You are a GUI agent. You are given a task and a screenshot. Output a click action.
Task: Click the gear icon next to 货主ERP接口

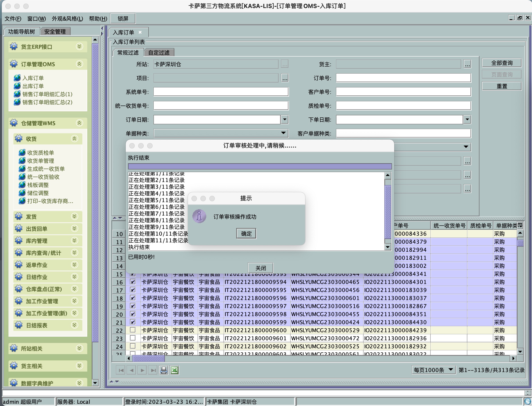[x=14, y=47]
